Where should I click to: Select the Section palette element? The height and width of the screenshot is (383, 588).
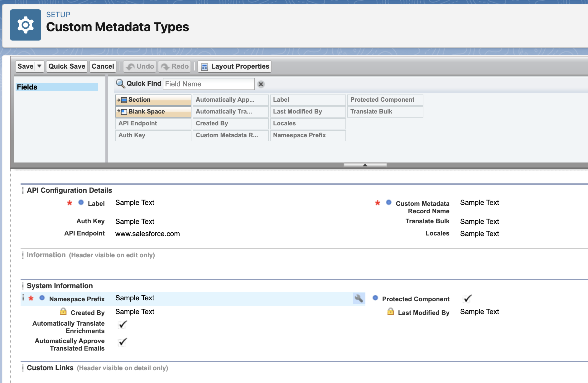pyautogui.click(x=153, y=100)
